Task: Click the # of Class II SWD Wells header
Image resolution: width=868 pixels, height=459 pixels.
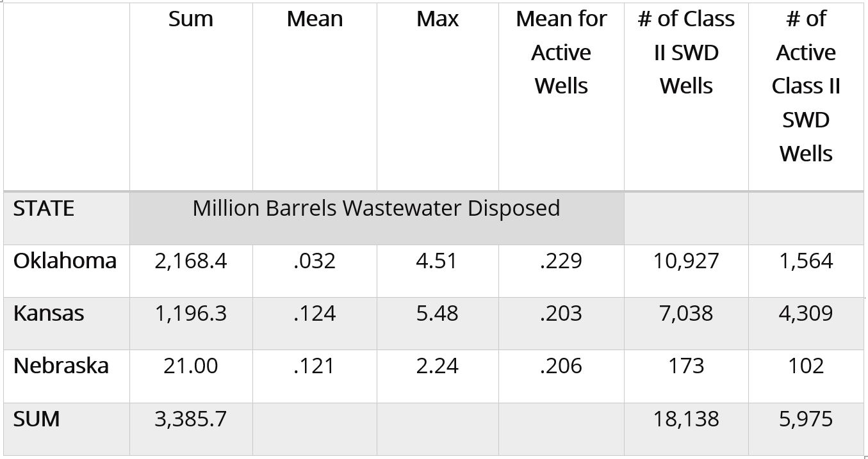Action: pyautogui.click(x=686, y=52)
